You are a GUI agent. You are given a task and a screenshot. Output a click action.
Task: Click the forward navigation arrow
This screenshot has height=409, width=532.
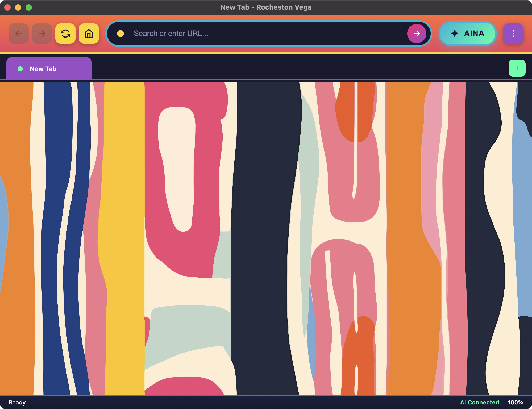[x=42, y=34]
